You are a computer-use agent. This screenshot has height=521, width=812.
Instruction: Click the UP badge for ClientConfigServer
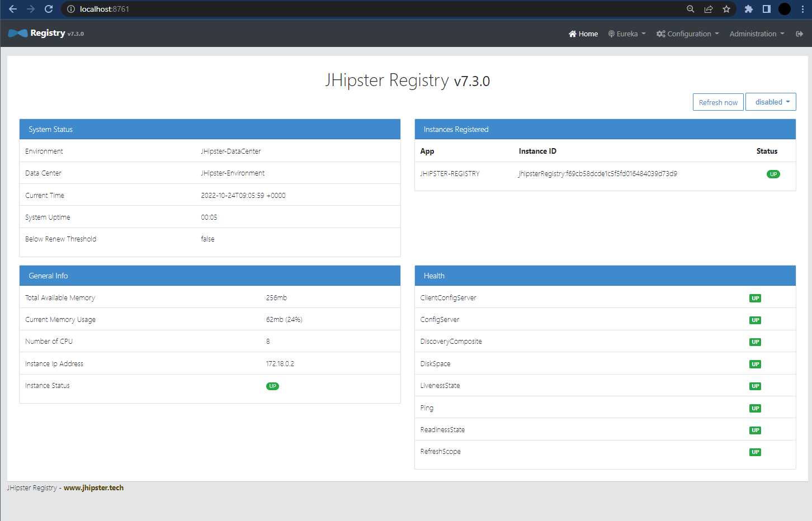click(x=755, y=299)
